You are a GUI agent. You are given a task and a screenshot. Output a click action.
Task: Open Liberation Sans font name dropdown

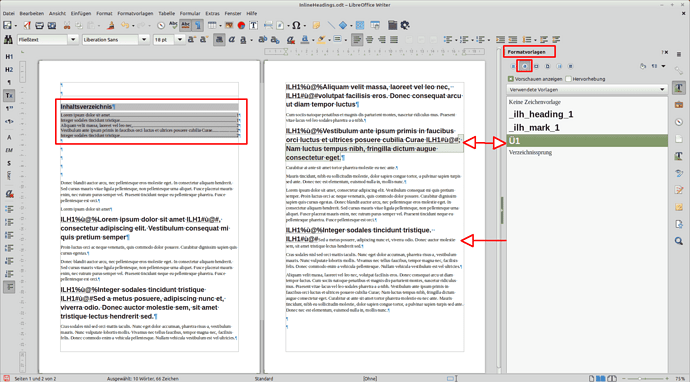click(144, 40)
